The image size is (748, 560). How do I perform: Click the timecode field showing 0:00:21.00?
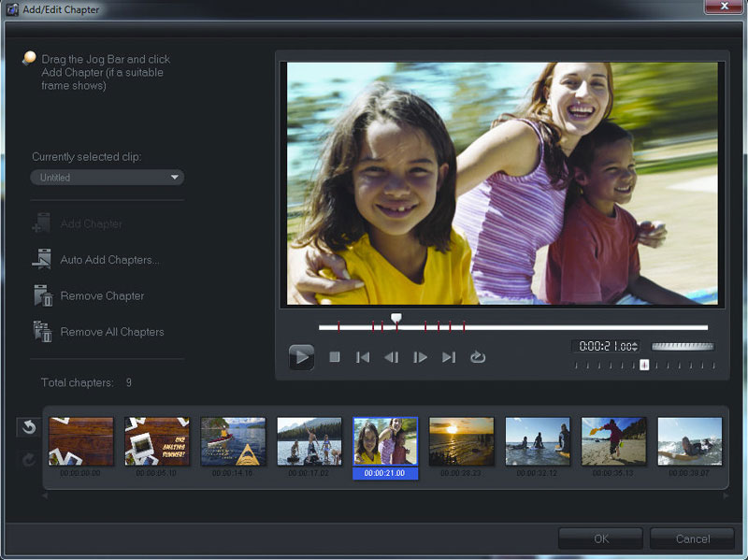(603, 346)
